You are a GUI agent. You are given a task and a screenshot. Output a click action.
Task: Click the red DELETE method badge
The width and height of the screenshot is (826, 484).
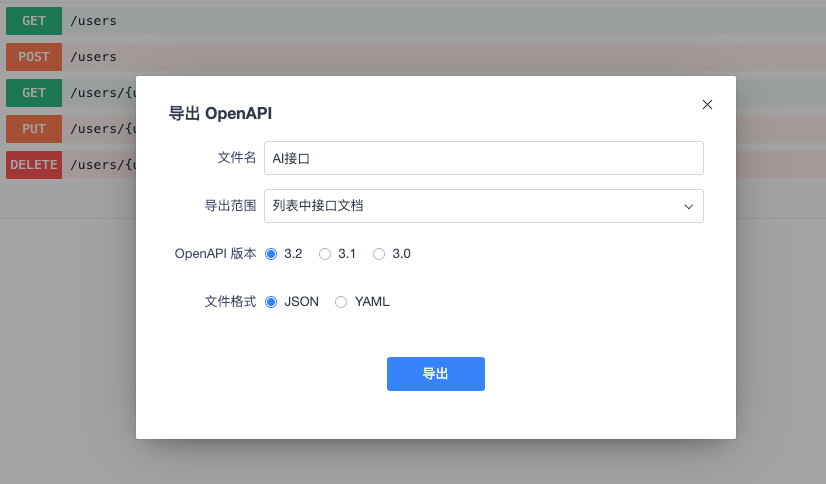pos(34,165)
